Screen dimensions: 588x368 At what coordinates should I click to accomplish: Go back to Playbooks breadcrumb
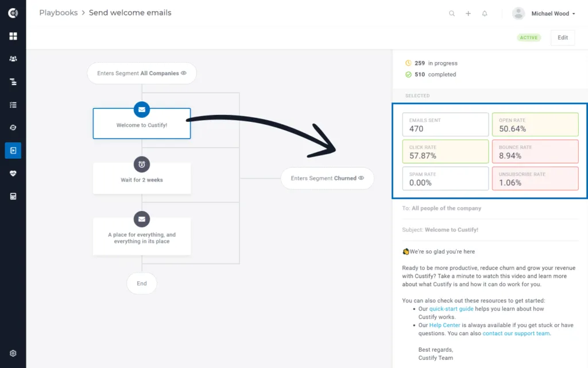click(x=59, y=13)
